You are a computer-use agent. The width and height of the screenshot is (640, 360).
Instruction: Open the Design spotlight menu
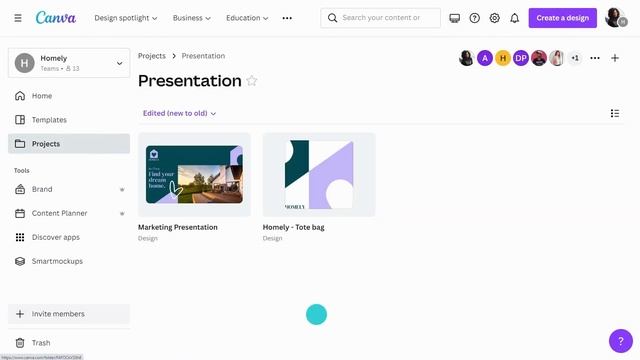(x=126, y=18)
